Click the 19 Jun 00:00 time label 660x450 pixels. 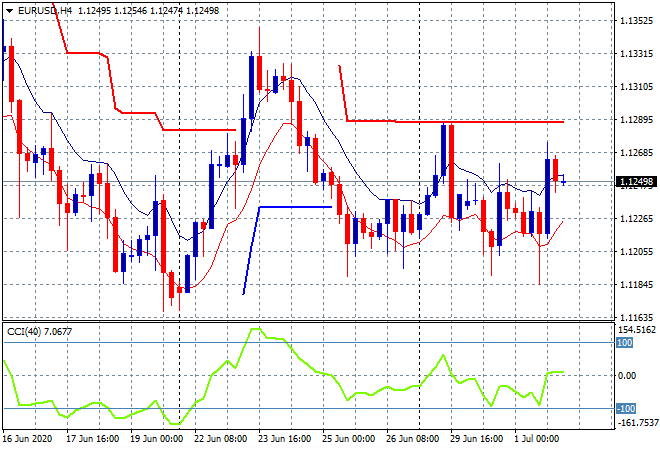click(x=156, y=439)
